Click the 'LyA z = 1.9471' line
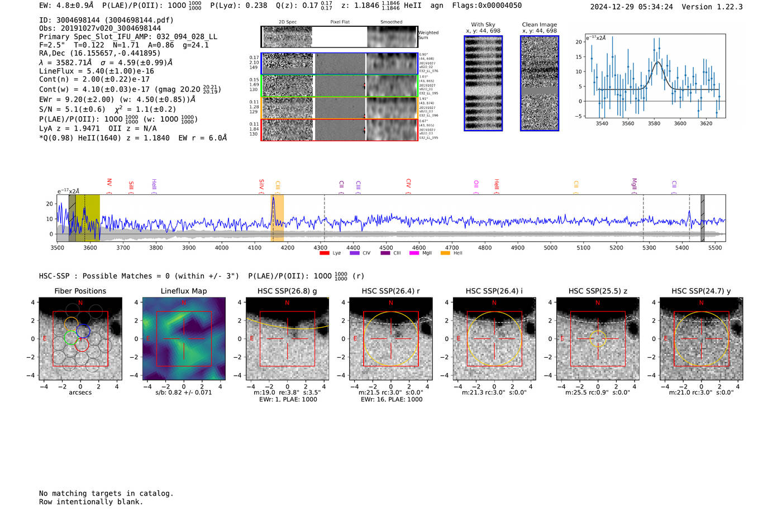782x532 pixels. (70, 128)
